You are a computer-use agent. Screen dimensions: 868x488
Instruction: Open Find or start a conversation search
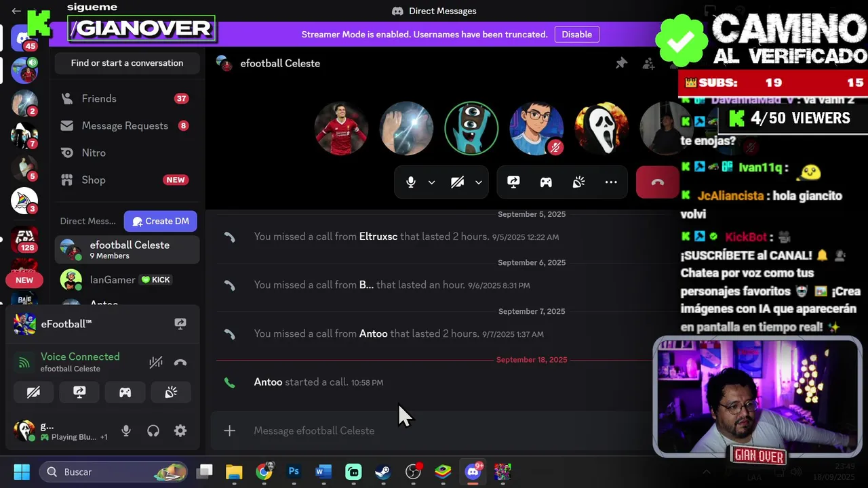pyautogui.click(x=127, y=63)
